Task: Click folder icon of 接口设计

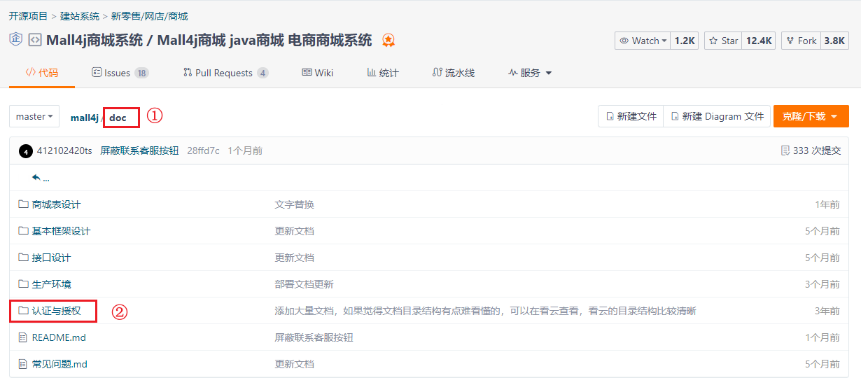Action: click(23, 258)
